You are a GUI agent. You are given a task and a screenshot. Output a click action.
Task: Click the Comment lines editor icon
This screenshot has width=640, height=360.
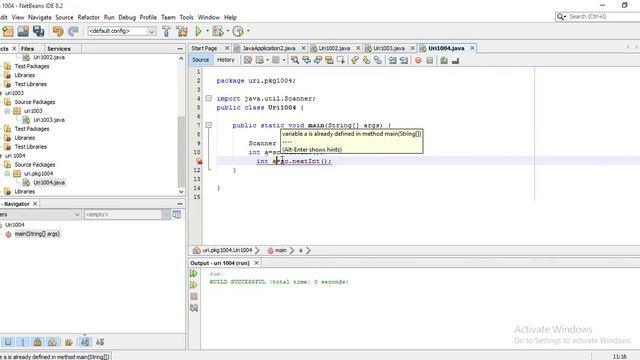(444, 60)
